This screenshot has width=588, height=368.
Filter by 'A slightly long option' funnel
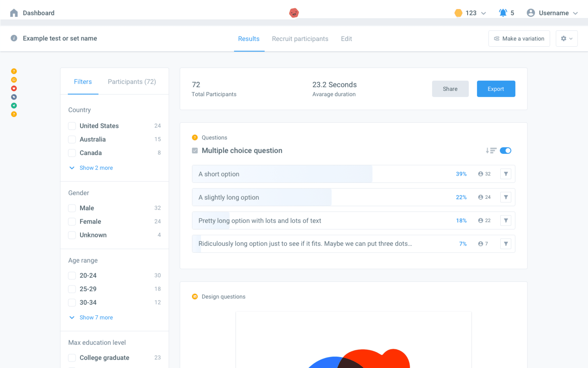click(506, 197)
